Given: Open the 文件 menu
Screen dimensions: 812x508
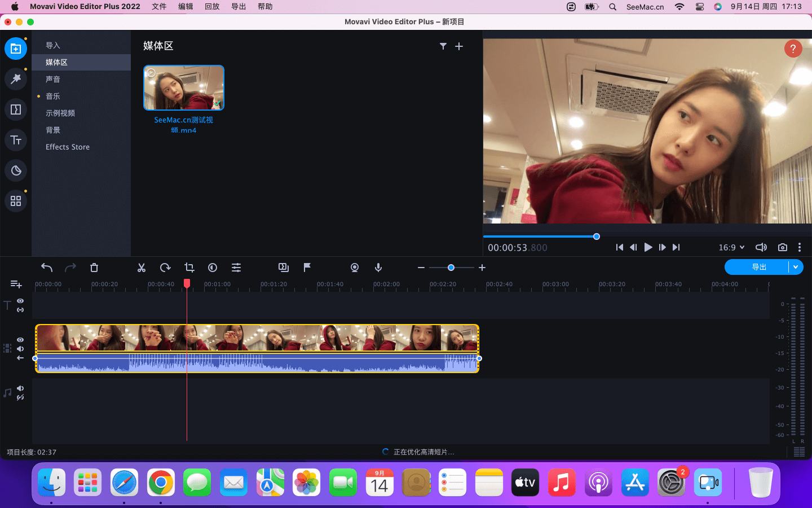Looking at the screenshot, I should (x=159, y=7).
